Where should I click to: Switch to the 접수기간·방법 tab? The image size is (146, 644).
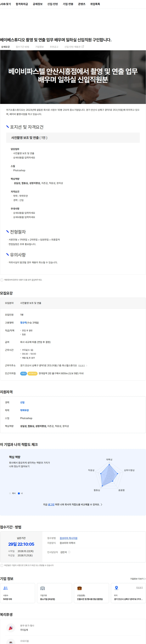(23, 47)
